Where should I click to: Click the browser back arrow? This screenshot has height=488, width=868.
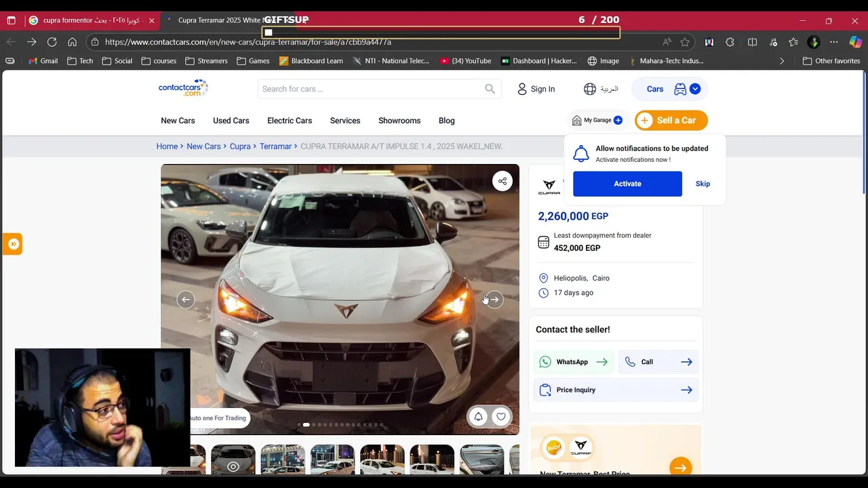[x=11, y=42]
